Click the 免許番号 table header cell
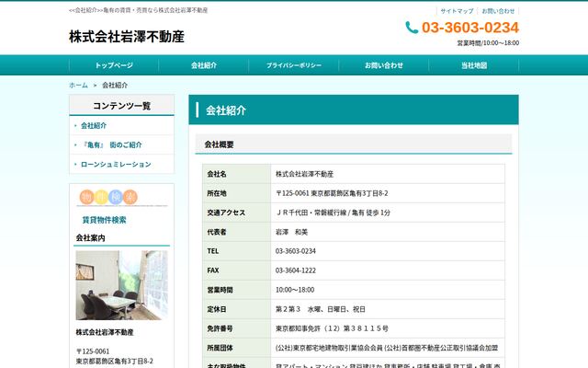 click(237, 328)
